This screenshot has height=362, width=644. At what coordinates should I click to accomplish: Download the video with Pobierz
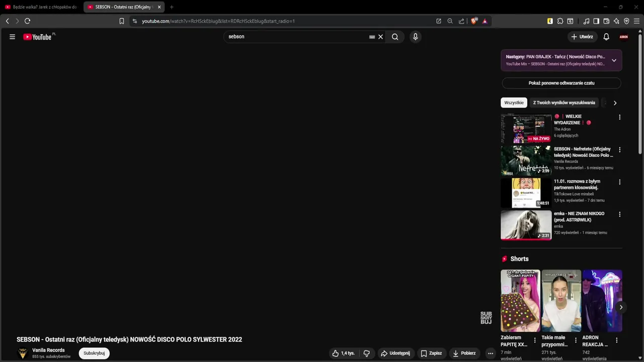tap(464, 353)
